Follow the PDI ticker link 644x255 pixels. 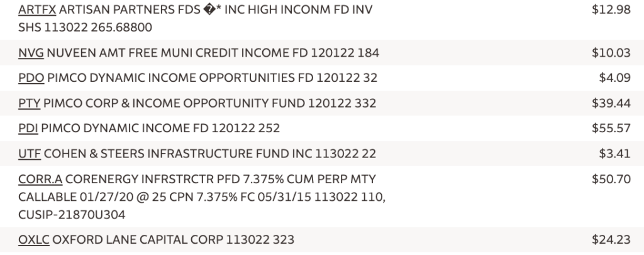(30, 128)
